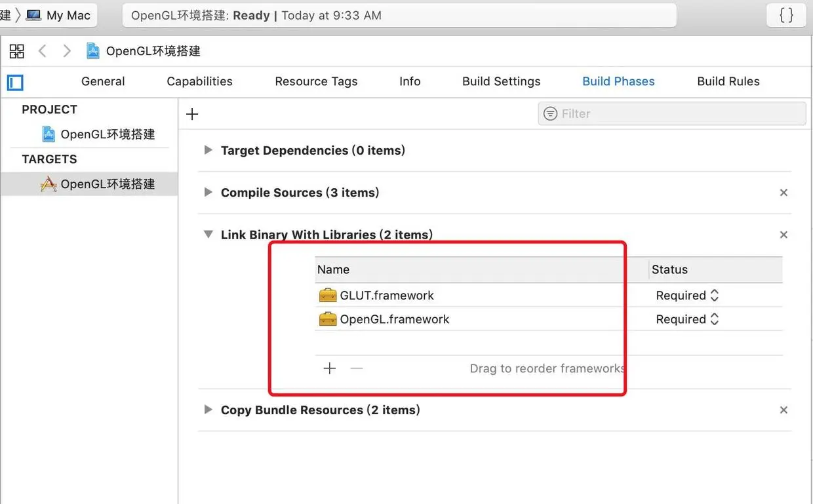Select the Build Phases tab
813x504 pixels.
point(618,81)
